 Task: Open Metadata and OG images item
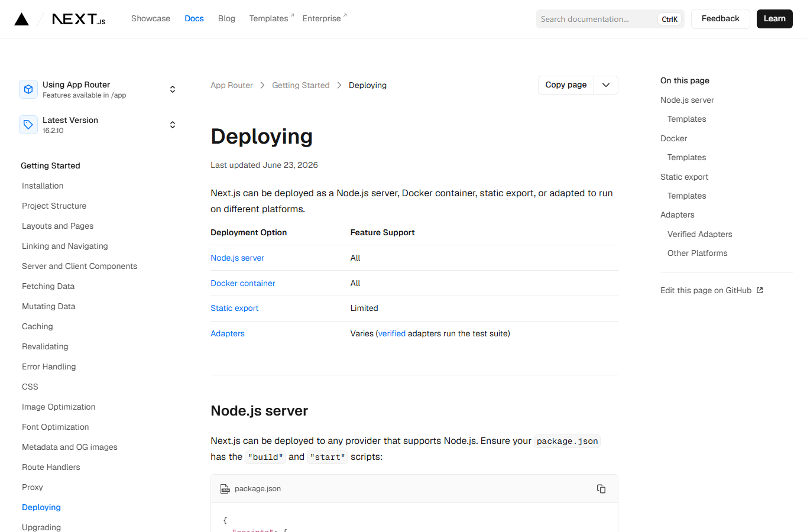(70, 447)
